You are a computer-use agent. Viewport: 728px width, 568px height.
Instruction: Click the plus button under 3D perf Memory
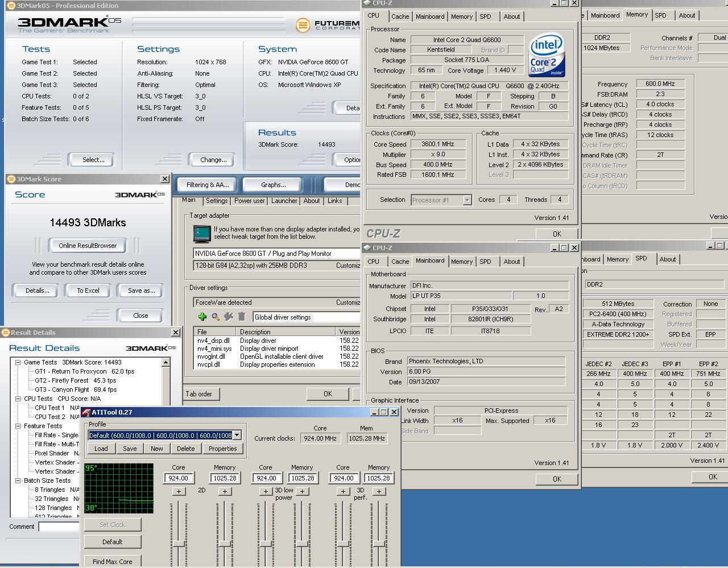[x=379, y=491]
